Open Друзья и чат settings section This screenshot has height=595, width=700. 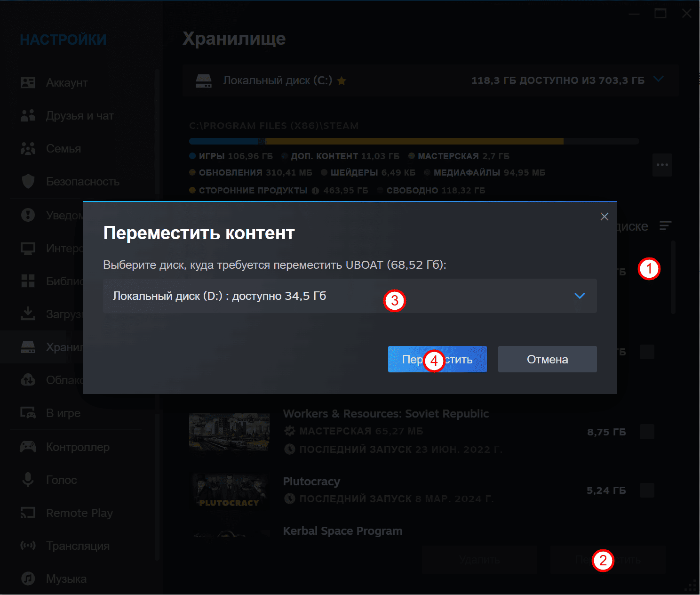point(80,116)
